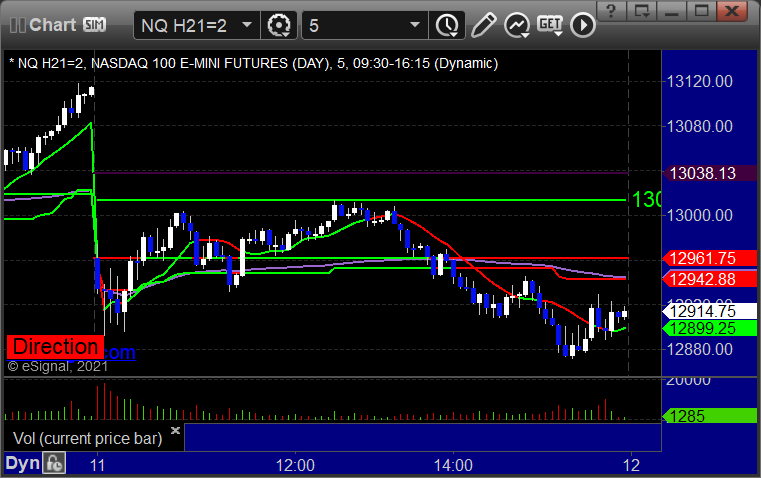761x478 pixels.
Task: Close the Vol study label pane
Action: 175,430
